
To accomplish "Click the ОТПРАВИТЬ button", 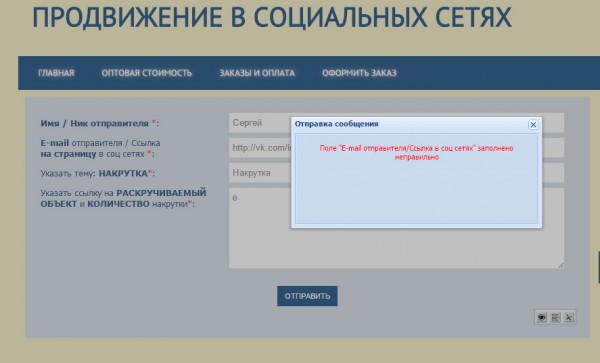I will [307, 296].
